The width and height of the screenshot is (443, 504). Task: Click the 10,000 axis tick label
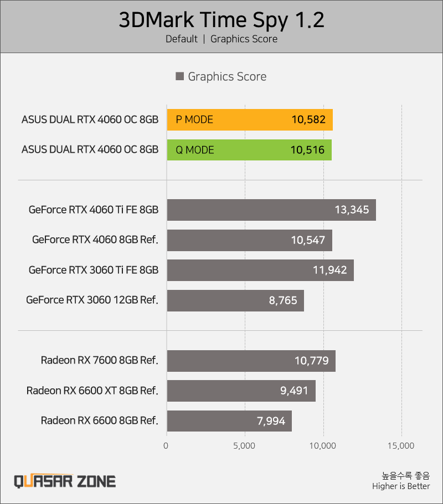323,446
